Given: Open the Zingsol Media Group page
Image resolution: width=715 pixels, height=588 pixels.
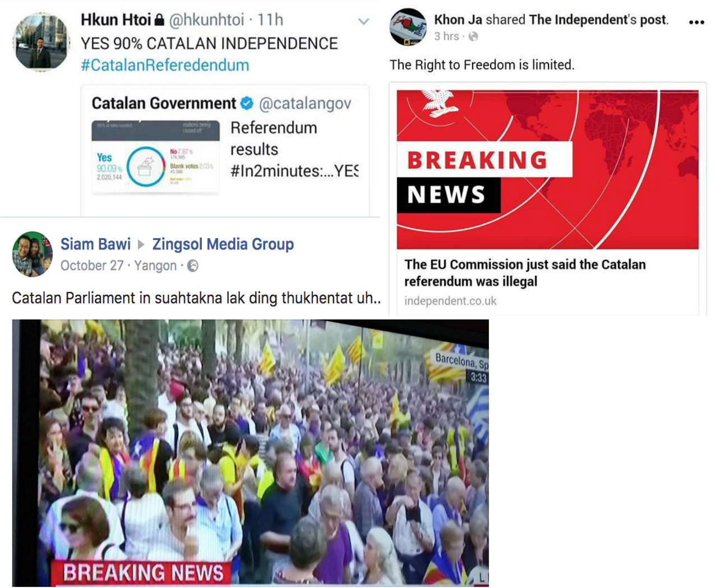Looking at the screenshot, I should [x=223, y=244].
